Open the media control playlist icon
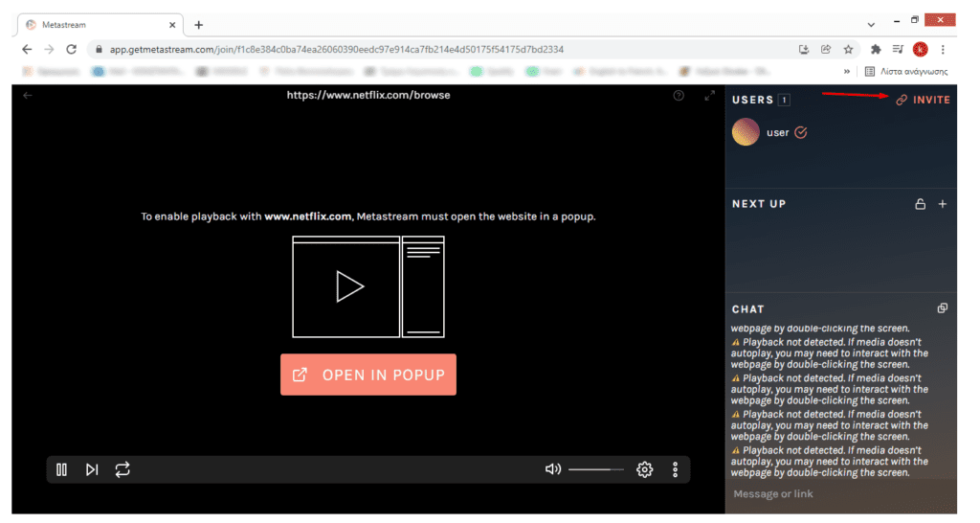Viewport: 980px width, 523px height. pyautogui.click(x=898, y=50)
